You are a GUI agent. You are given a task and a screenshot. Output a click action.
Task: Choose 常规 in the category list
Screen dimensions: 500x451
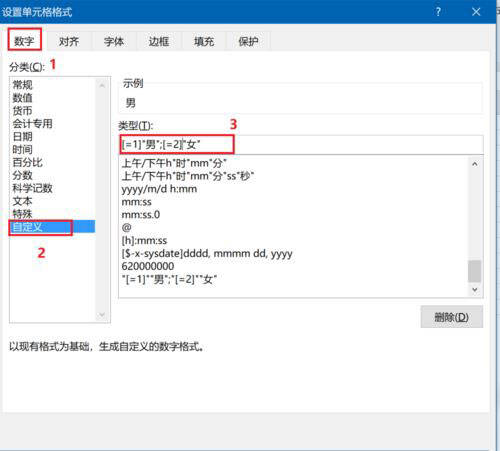tap(22, 85)
